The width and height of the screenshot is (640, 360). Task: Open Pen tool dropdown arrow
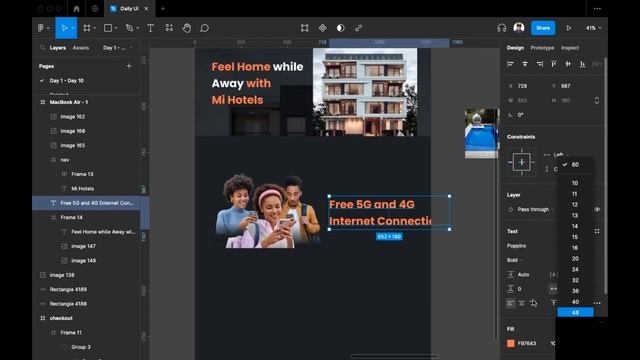138,28
